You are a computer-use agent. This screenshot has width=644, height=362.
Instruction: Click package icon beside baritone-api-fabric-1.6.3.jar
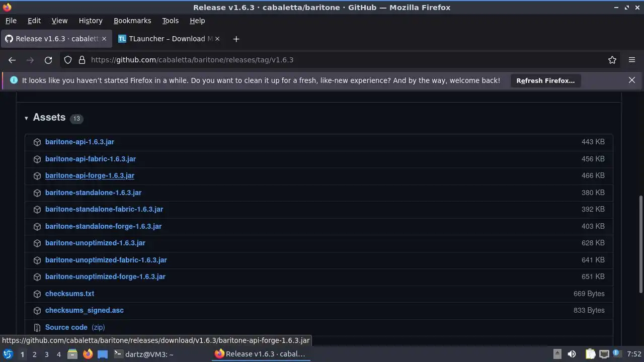tap(37, 159)
